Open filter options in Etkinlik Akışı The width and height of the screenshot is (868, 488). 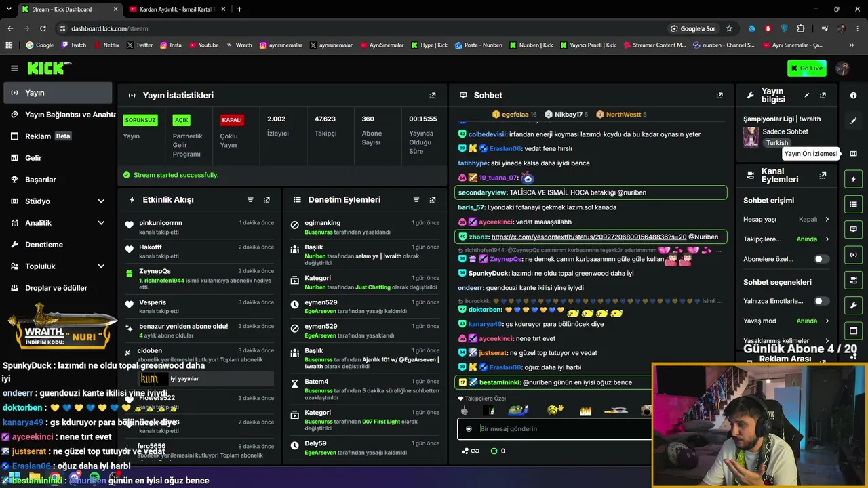pos(250,200)
